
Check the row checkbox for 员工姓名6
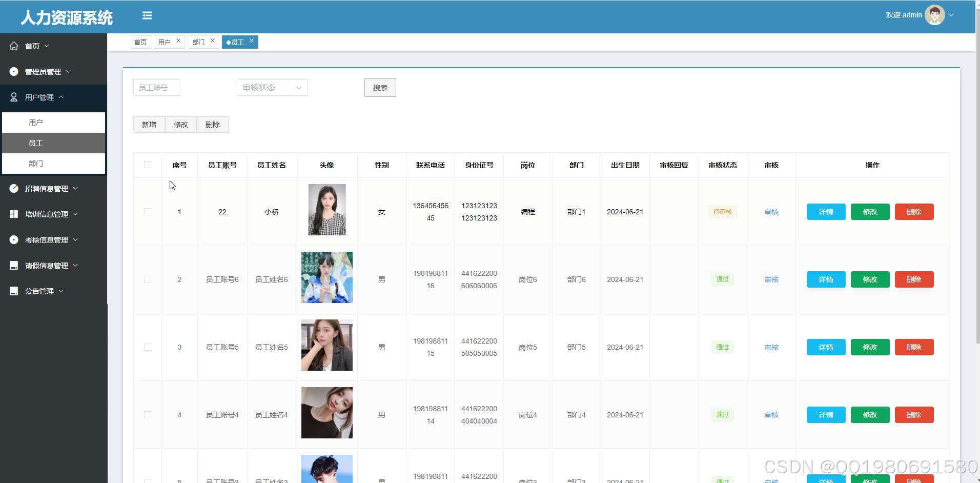point(148,279)
